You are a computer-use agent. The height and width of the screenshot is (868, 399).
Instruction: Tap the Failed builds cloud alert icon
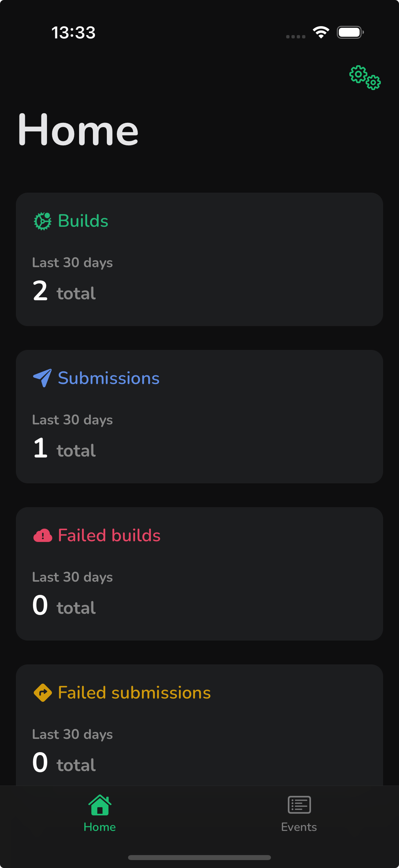(43, 535)
